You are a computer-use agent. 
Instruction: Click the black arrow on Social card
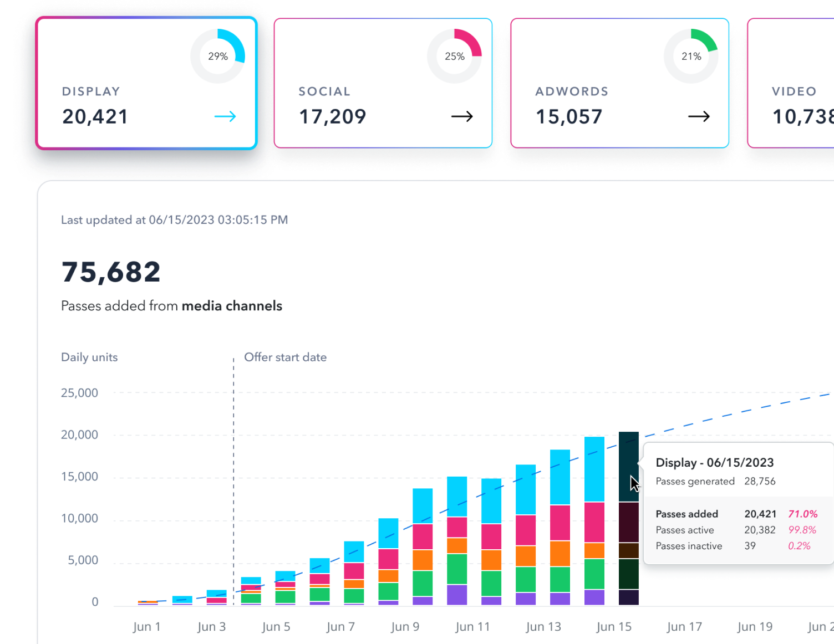[461, 116]
